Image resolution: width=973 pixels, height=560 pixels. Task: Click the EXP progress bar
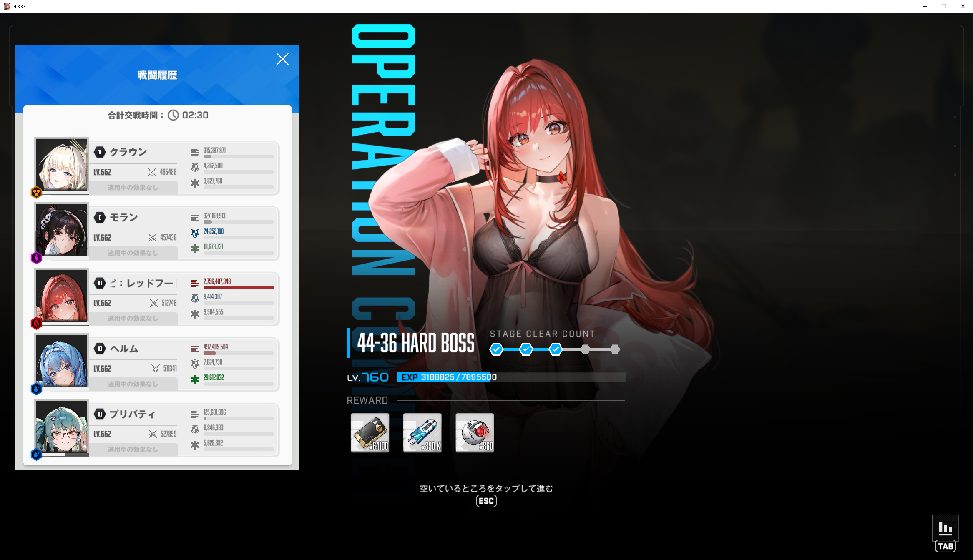pyautogui.click(x=511, y=377)
